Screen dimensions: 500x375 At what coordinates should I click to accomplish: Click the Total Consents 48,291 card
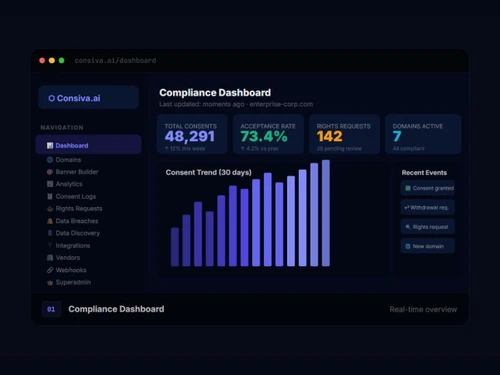[x=192, y=134]
